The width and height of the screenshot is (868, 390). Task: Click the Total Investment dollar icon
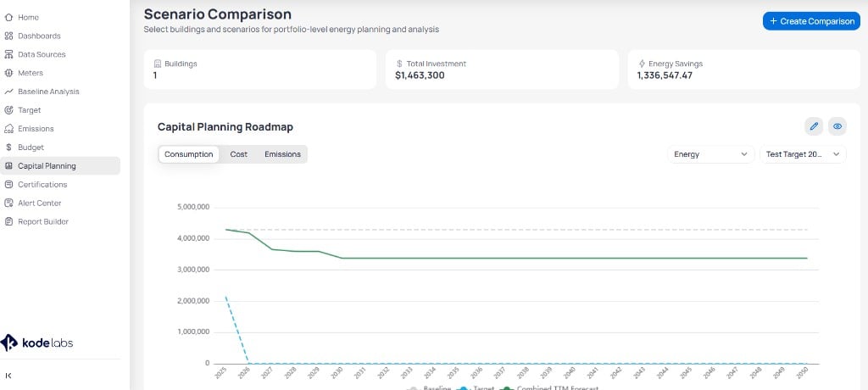tap(399, 64)
